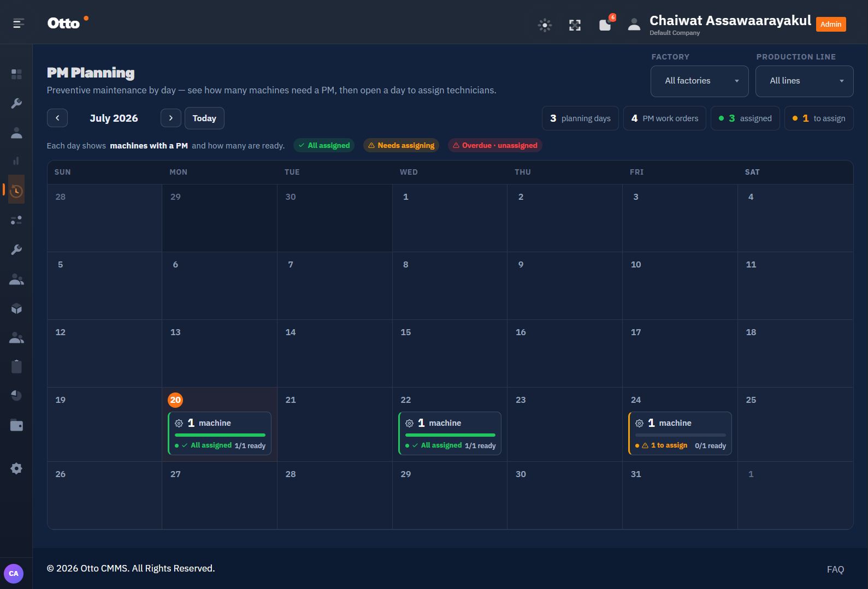Click '0/1 ready' on July 24
868x589 pixels.
pyautogui.click(x=710, y=446)
